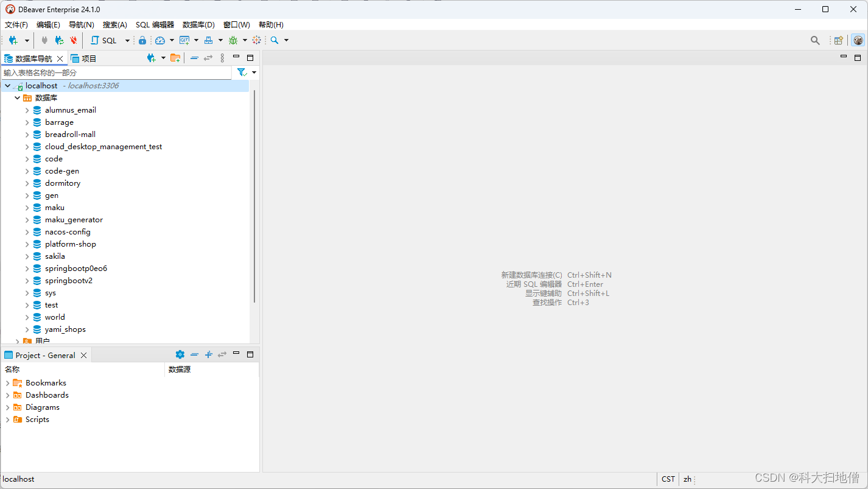Open the dashboard gauge icon in toolbar
This screenshot has height=489, width=868.
coord(160,40)
